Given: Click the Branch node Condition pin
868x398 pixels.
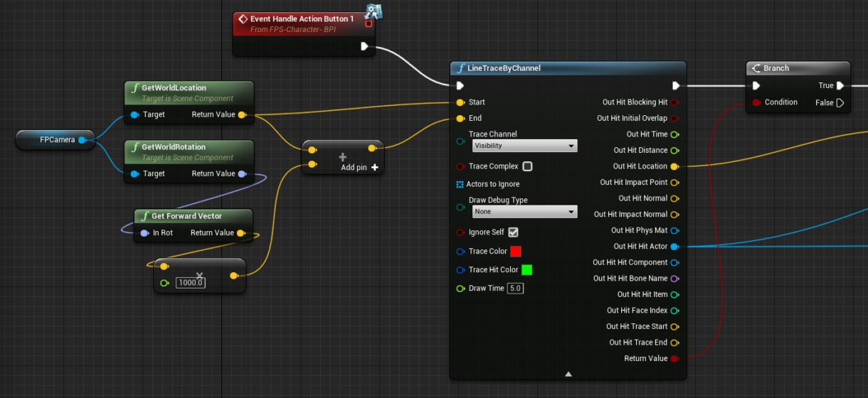Looking at the screenshot, I should (x=756, y=102).
